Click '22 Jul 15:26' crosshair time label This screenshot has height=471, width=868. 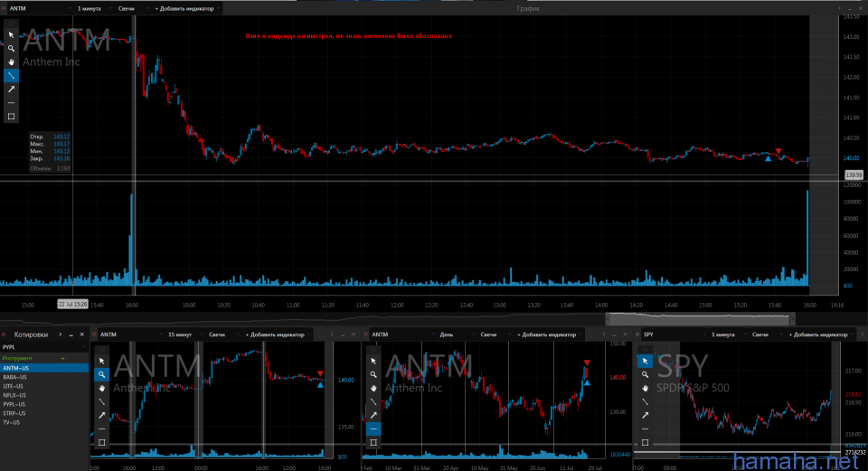(x=72, y=305)
